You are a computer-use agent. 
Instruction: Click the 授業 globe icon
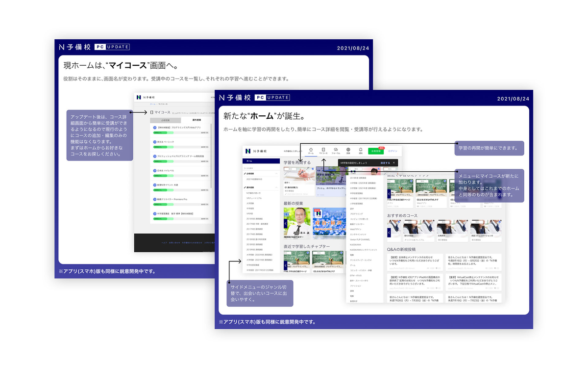(x=348, y=150)
